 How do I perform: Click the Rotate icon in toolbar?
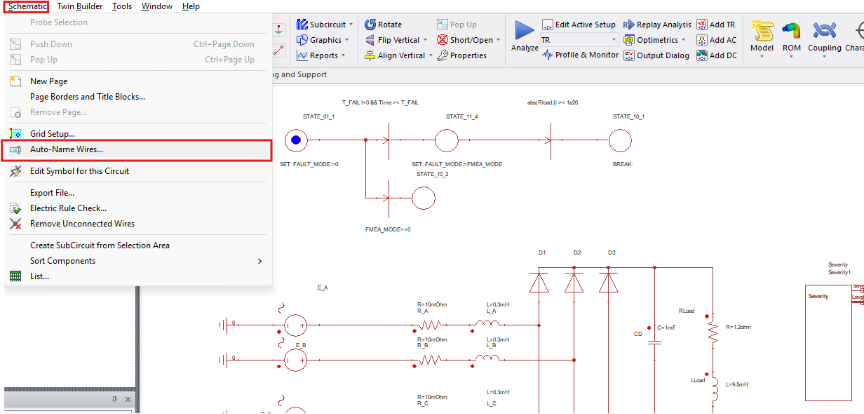370,24
